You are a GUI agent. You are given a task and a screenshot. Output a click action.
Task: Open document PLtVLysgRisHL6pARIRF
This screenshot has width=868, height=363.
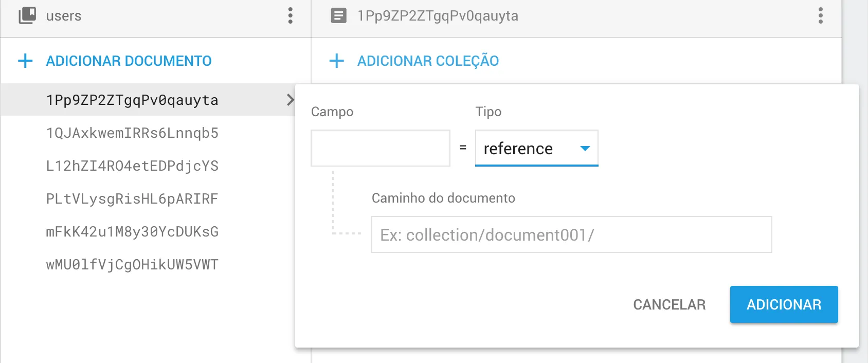coord(132,199)
